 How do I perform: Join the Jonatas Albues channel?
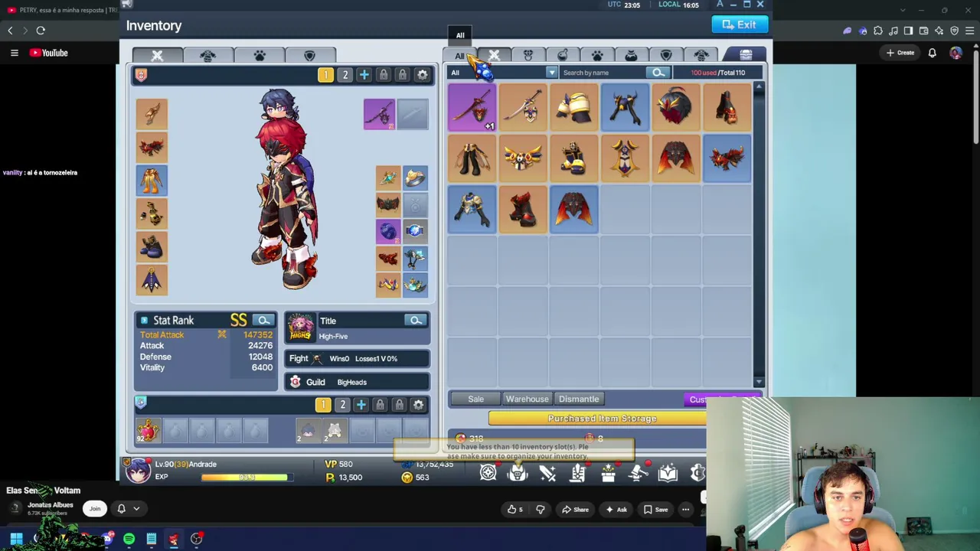point(95,509)
